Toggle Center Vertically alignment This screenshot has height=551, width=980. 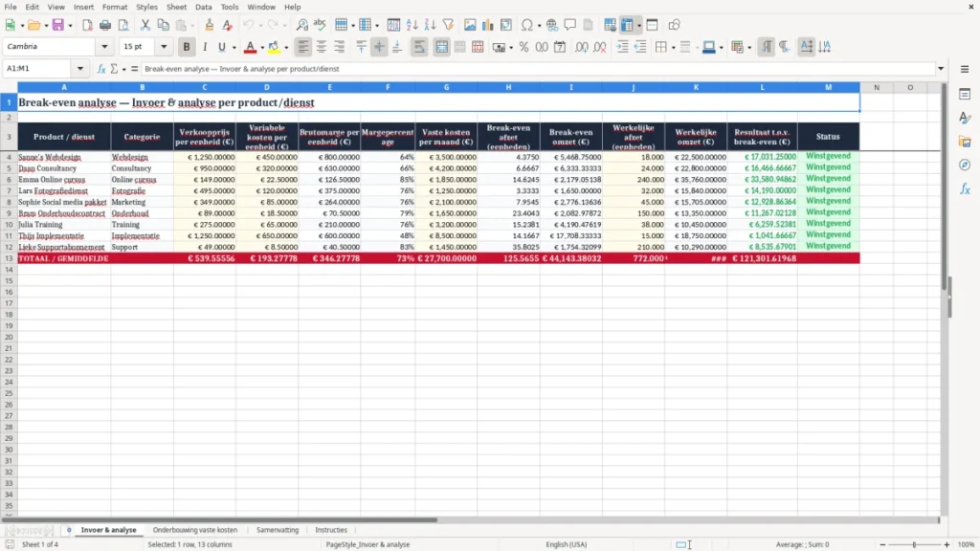click(x=379, y=47)
